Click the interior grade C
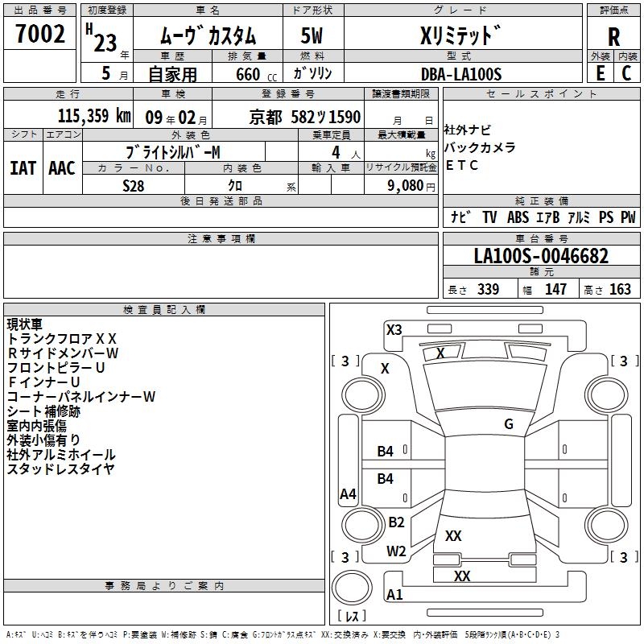The height and width of the screenshot is (644, 644). pyautogui.click(x=626, y=73)
